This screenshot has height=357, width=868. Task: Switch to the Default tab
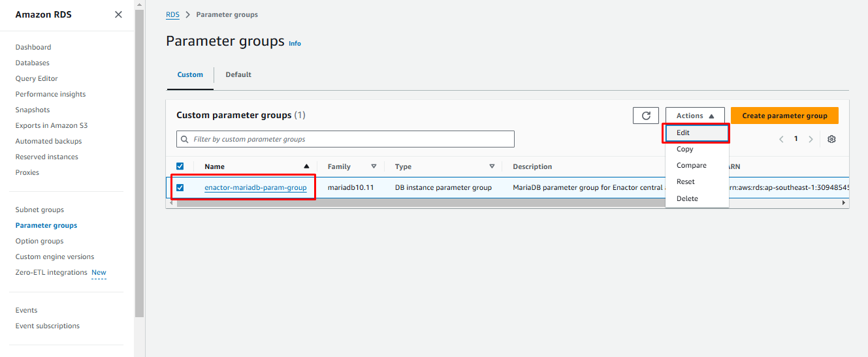[x=238, y=75]
